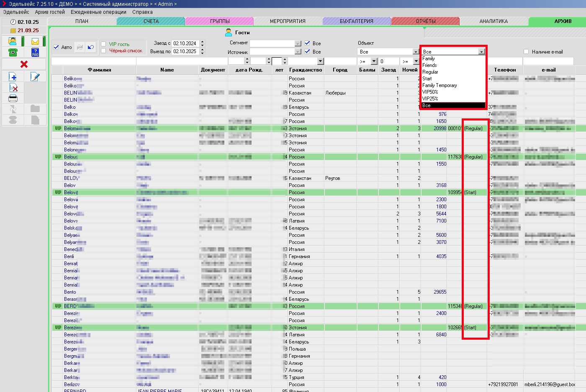Enable the Наличие e-mail checkbox
The width and height of the screenshot is (586, 392).
click(526, 51)
